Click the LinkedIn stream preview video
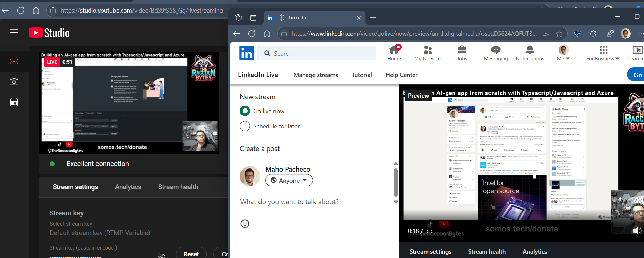This screenshot has width=644, height=258. click(522, 163)
